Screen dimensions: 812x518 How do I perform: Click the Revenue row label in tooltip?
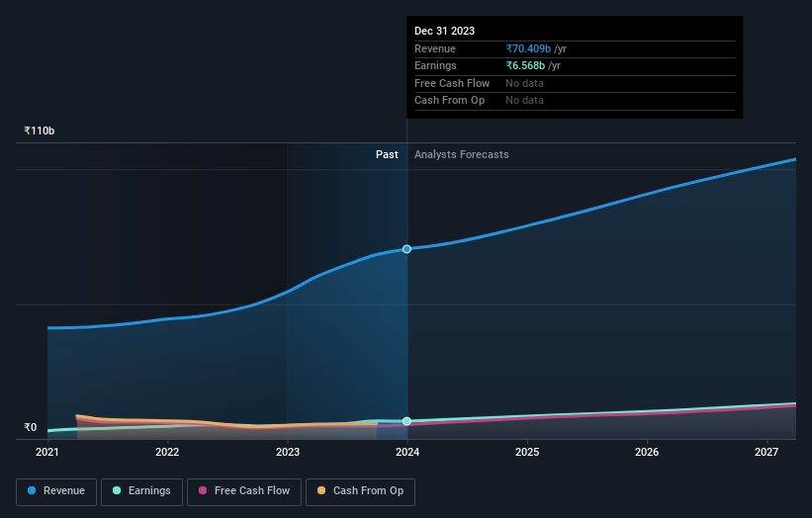[x=435, y=48]
